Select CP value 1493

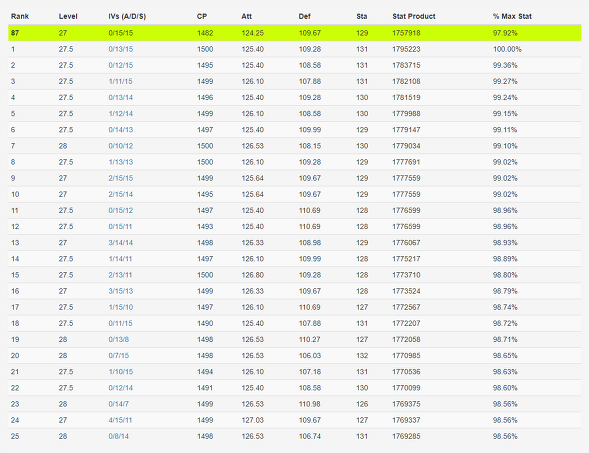pos(205,227)
